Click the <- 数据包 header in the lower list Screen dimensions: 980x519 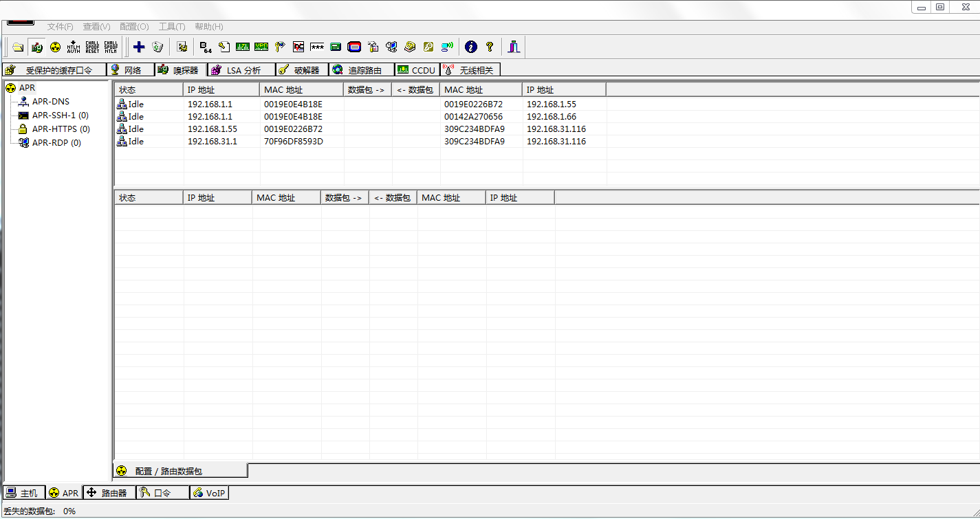[x=393, y=198]
